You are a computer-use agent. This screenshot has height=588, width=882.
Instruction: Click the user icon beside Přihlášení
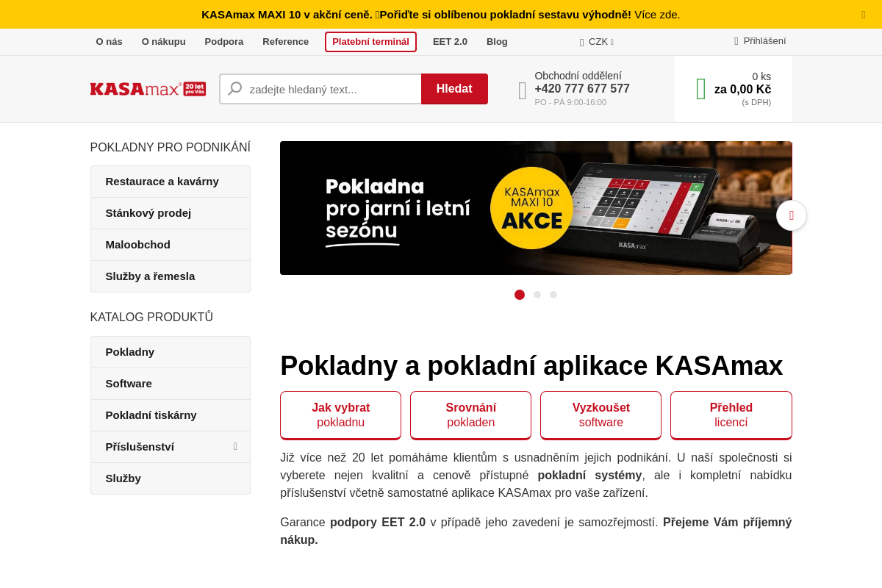736,41
